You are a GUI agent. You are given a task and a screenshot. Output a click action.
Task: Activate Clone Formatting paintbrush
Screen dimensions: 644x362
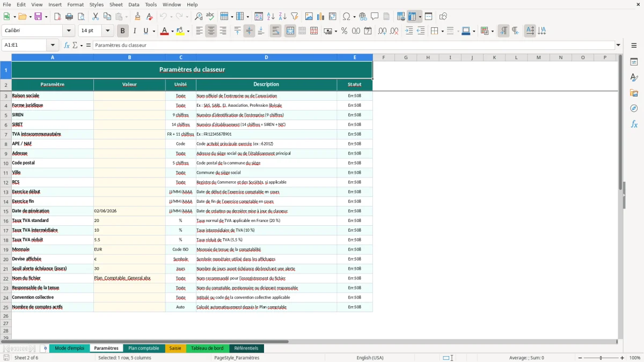[x=138, y=17]
